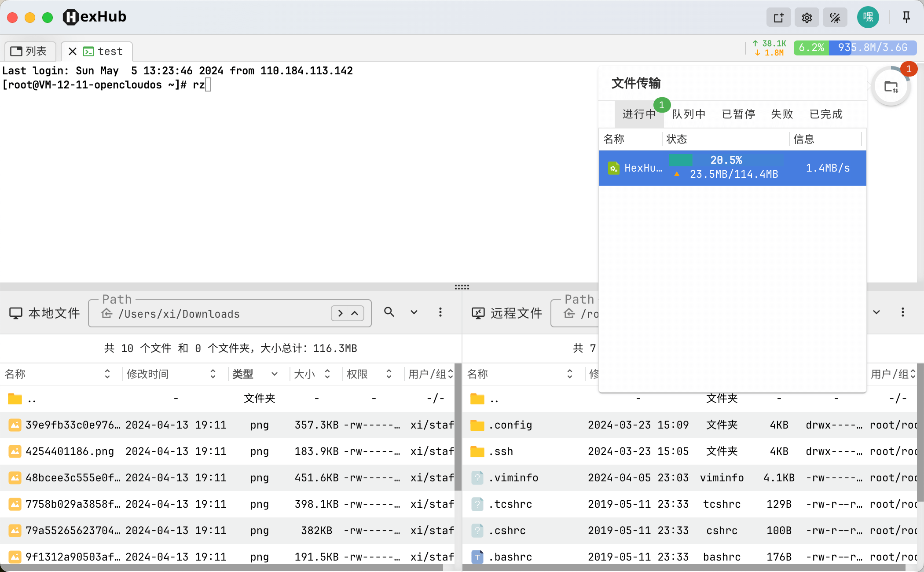Pin the window using the pin icon

[906, 17]
